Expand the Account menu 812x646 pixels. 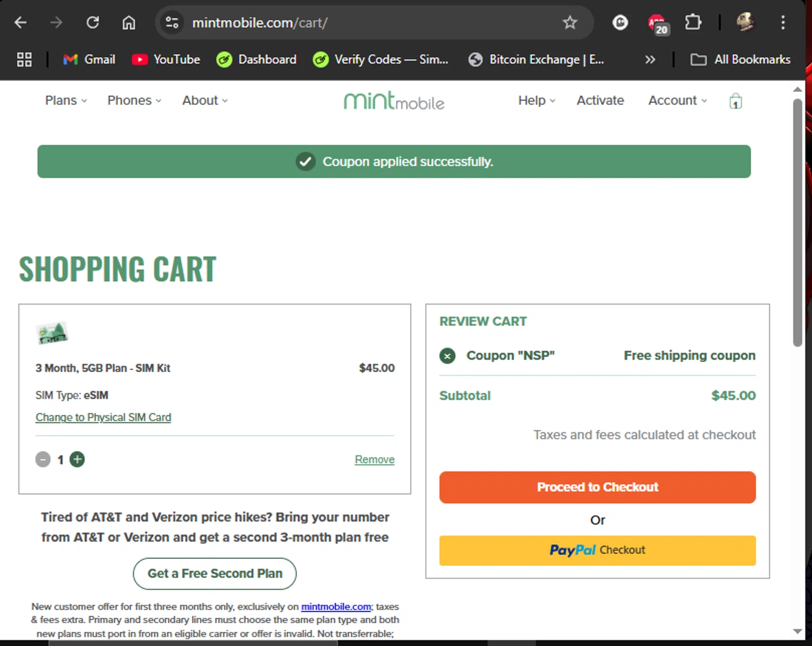click(678, 101)
